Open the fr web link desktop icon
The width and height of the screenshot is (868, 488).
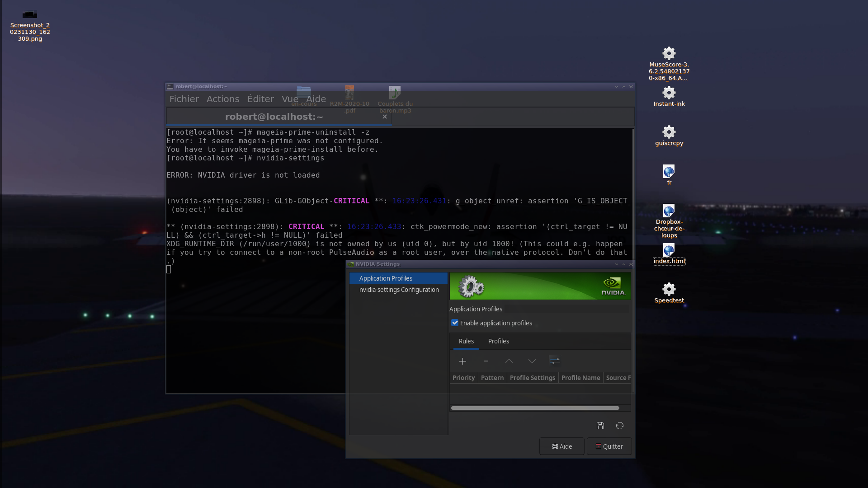pyautogui.click(x=669, y=175)
